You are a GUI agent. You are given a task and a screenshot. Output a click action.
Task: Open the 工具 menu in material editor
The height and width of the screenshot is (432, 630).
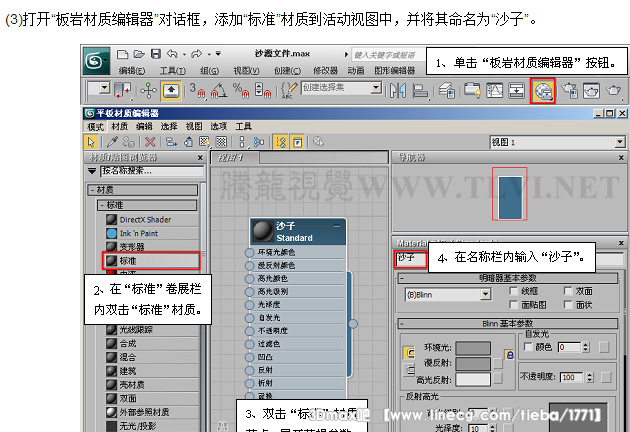click(x=243, y=127)
